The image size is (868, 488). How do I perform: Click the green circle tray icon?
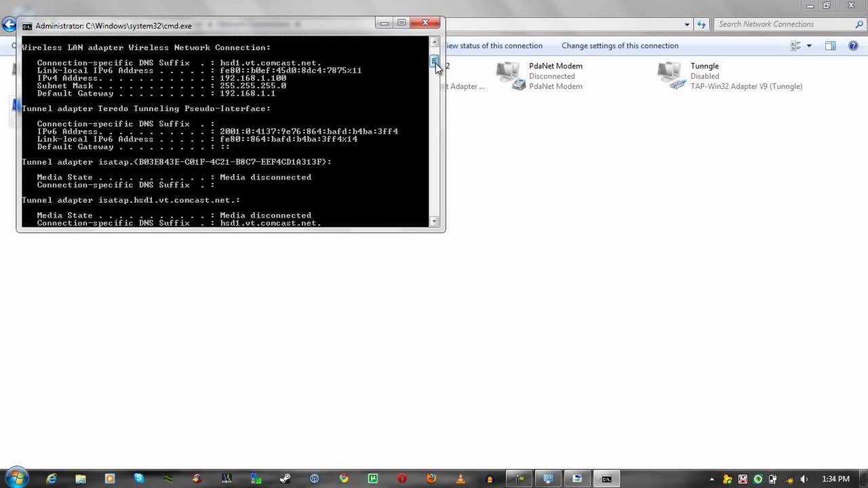click(x=758, y=479)
